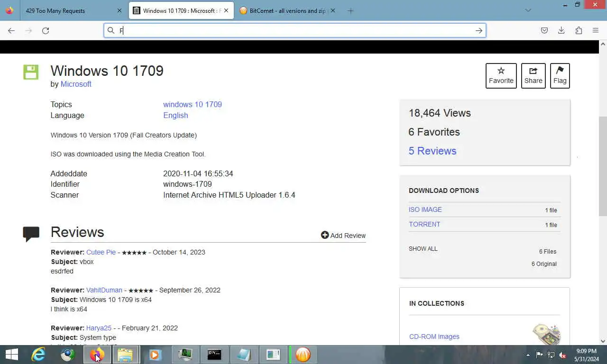This screenshot has height=364, width=607.
Task: Click the 6 Files count text
Action: tap(548, 252)
